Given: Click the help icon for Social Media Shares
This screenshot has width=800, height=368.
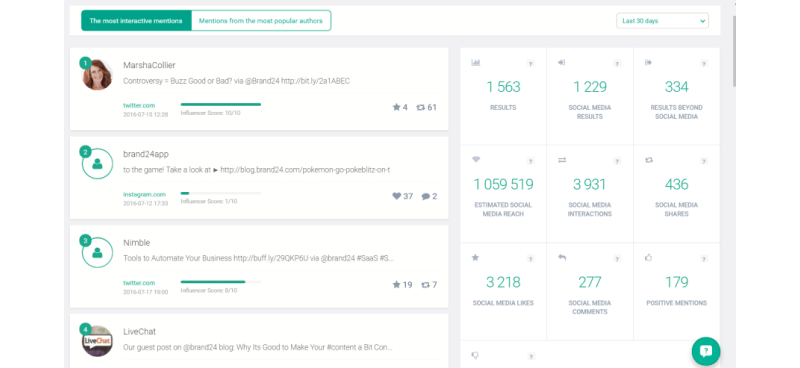Looking at the screenshot, I should point(704,161).
